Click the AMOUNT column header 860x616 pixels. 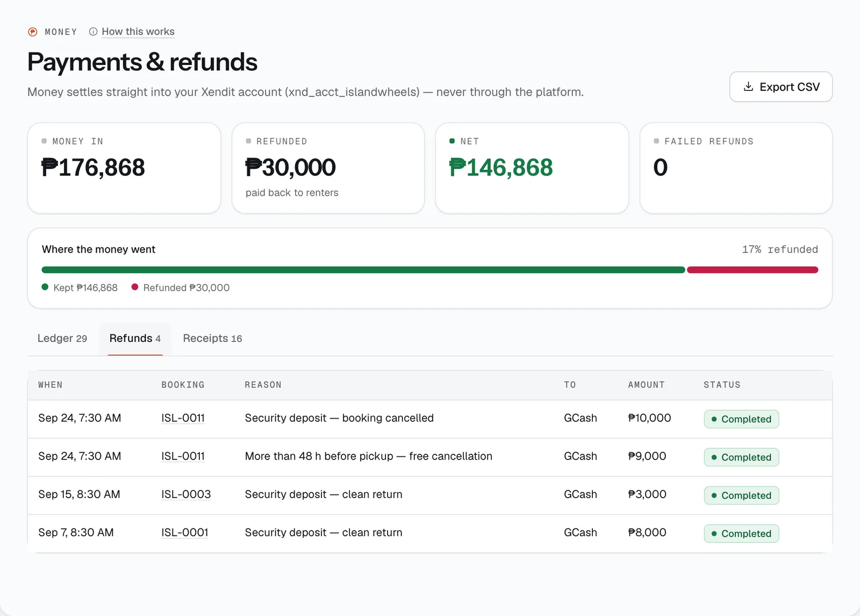pos(646,385)
